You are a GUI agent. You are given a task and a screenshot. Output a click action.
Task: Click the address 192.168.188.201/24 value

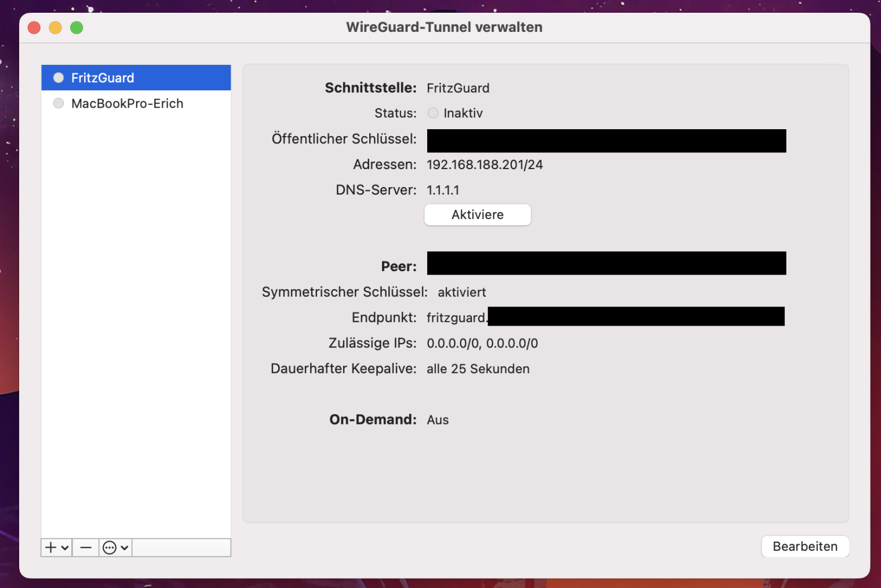coord(485,165)
